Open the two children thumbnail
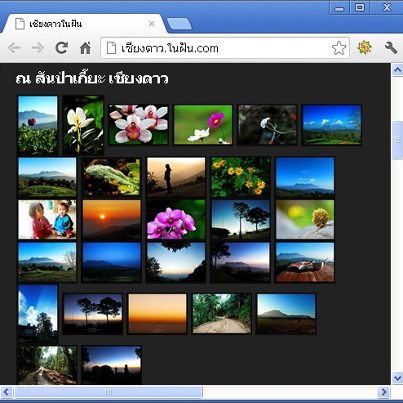Image resolution: width=403 pixels, height=403 pixels. [x=47, y=219]
